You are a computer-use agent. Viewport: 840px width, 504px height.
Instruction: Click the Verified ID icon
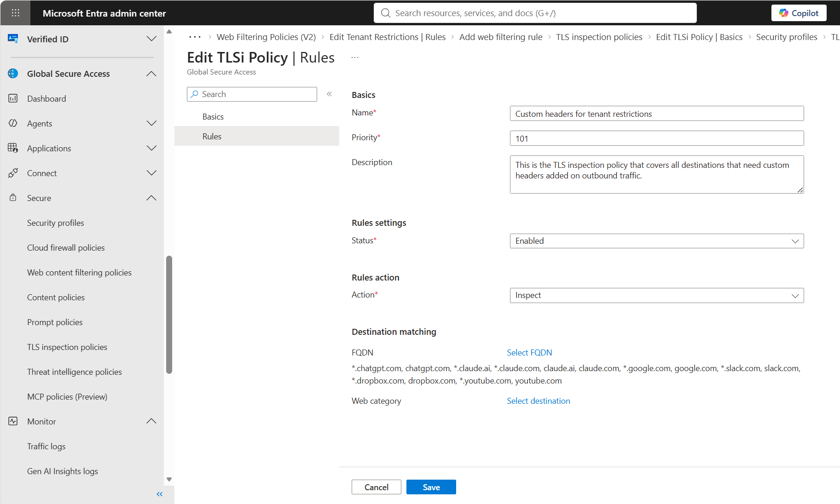coord(13,39)
